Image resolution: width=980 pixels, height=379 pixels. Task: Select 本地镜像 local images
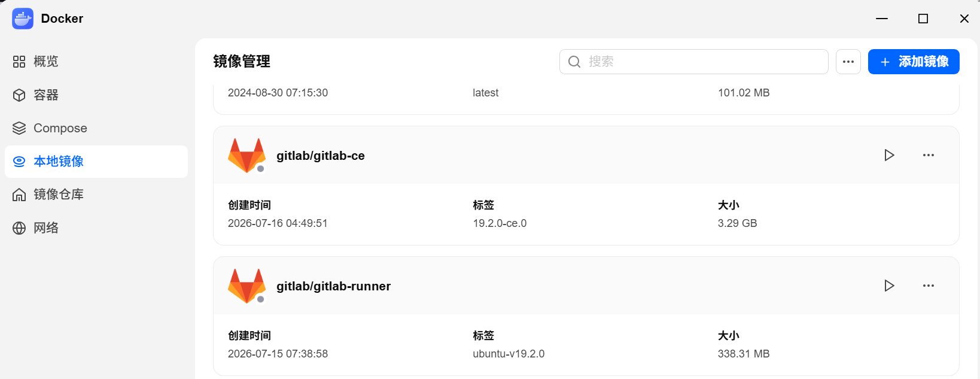coord(96,162)
